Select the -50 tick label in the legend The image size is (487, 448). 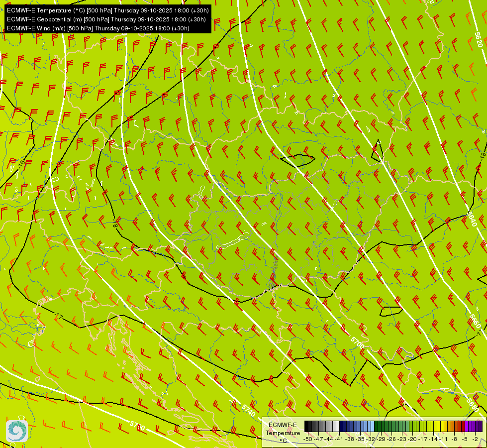(x=308, y=440)
